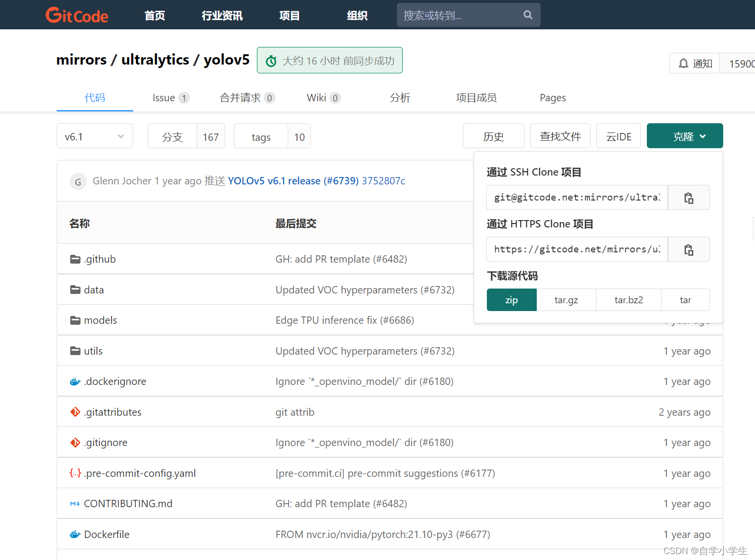
Task: Open the v6.1 branch dropdown
Action: 95,136
